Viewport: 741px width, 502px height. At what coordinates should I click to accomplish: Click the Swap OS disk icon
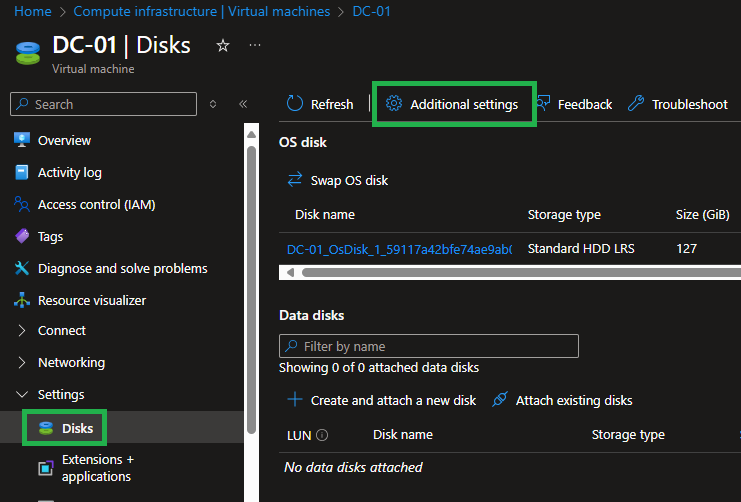(x=295, y=180)
